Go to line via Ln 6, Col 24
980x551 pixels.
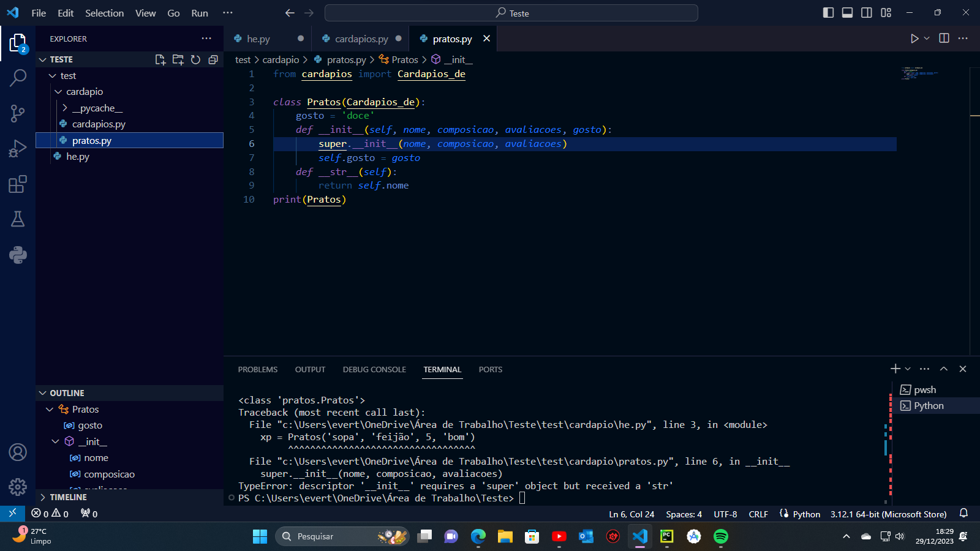(x=631, y=514)
